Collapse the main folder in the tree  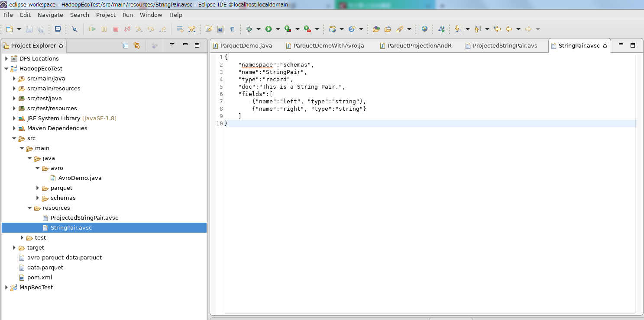22,148
